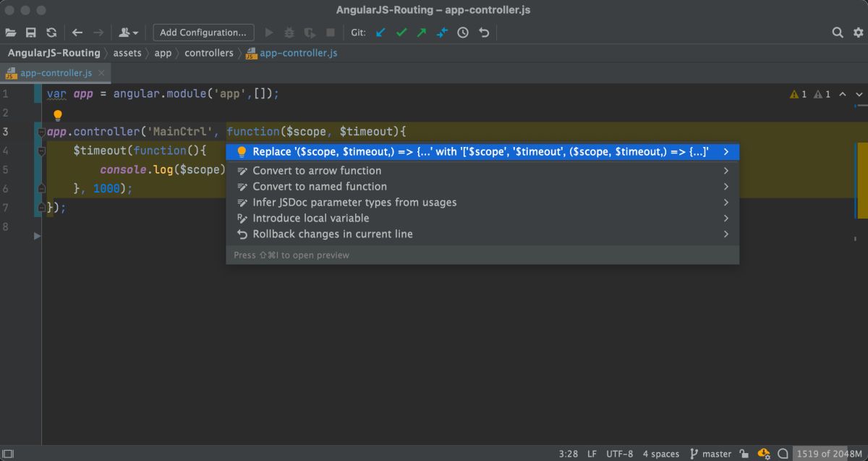Click the Add Configuration... button
The width and height of the screenshot is (868, 461).
(x=203, y=33)
